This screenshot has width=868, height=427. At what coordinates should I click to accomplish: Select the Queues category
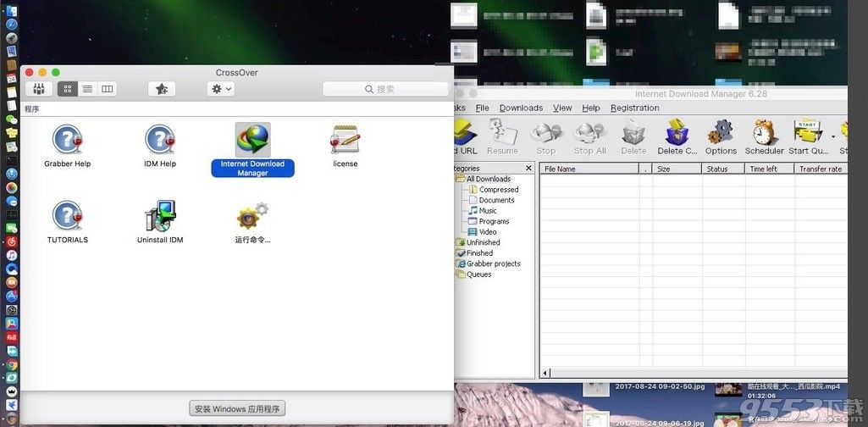pos(478,274)
